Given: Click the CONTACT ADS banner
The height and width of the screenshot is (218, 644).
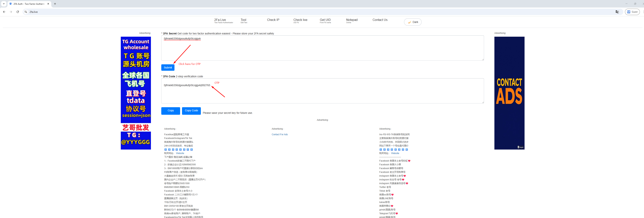Looking at the screenshot, I should (509, 93).
